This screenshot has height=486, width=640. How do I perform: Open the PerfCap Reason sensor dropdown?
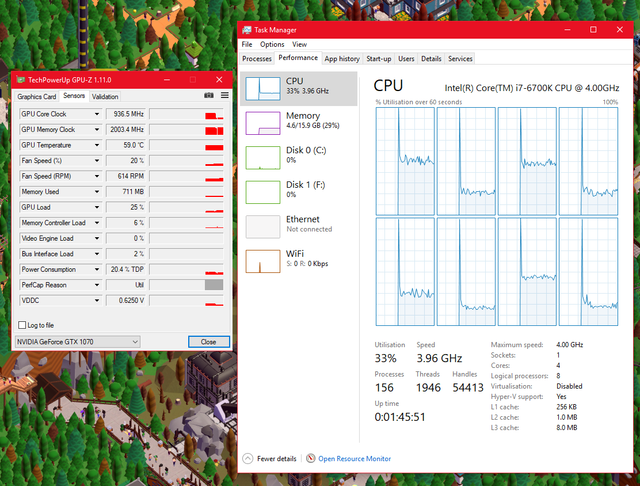click(x=97, y=284)
